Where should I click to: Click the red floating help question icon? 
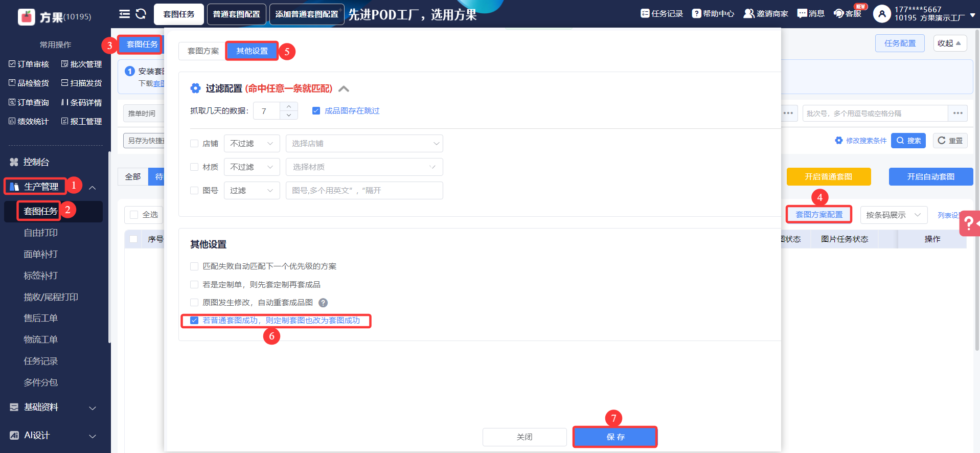point(969,223)
